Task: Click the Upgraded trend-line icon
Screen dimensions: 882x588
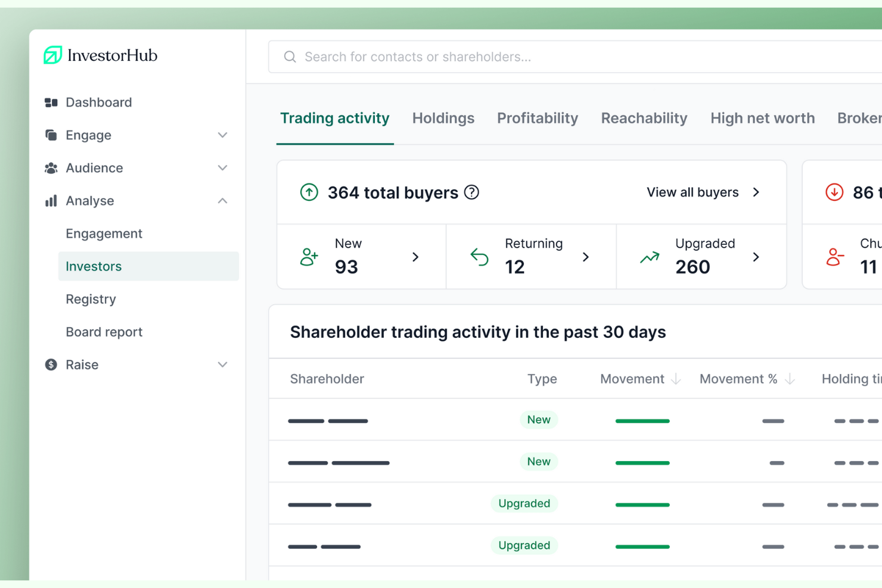Action: [x=650, y=256]
